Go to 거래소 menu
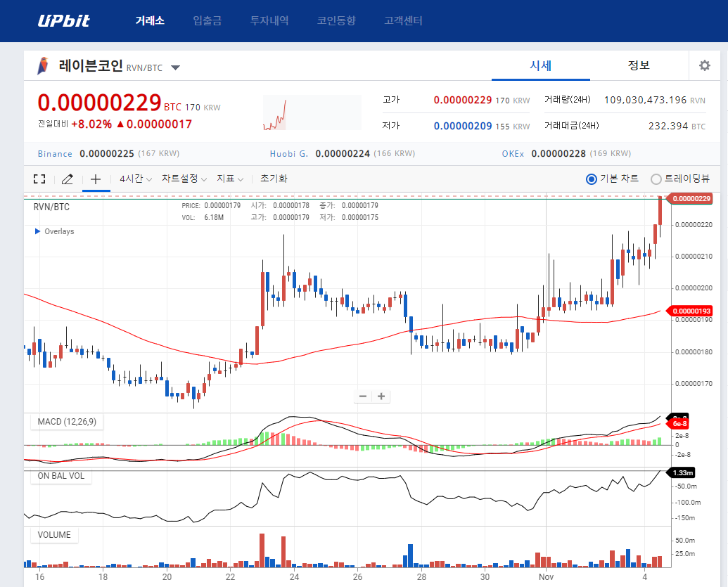Image resolution: width=728 pixels, height=587 pixels. click(x=150, y=20)
